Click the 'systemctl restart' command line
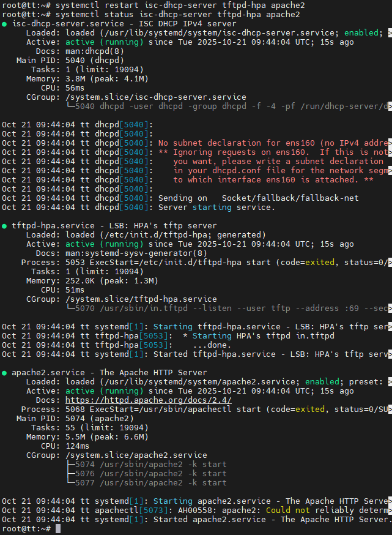392x535 pixels. click(x=153, y=6)
